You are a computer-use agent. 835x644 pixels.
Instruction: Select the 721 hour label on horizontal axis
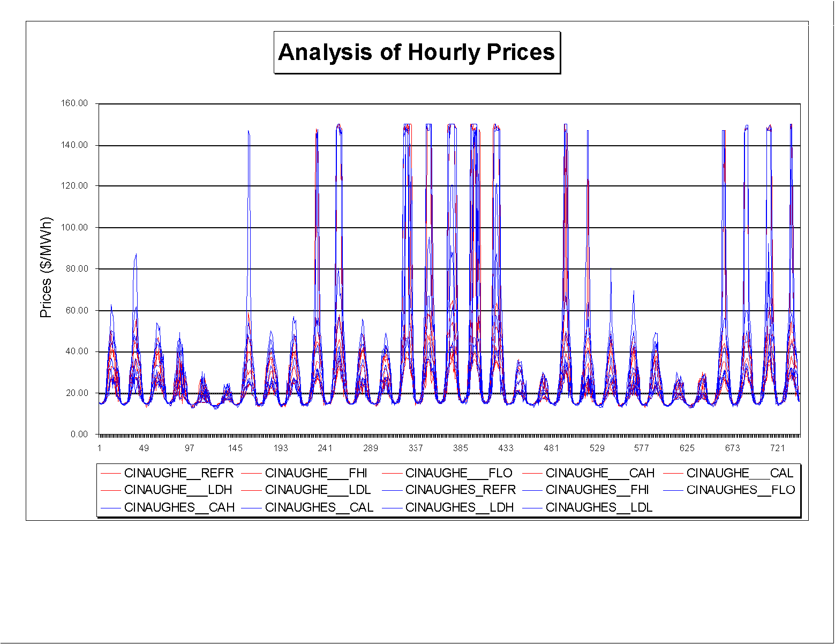tap(777, 448)
